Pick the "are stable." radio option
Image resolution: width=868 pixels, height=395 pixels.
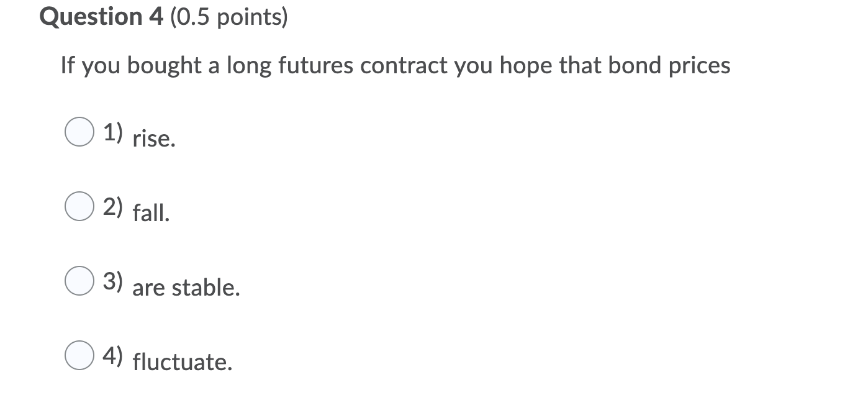[79, 282]
